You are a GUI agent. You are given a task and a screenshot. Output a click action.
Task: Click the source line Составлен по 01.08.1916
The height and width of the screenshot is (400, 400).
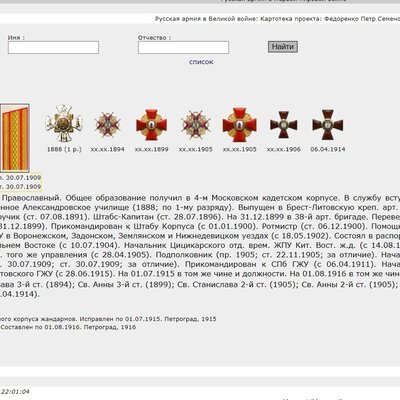coord(40,327)
